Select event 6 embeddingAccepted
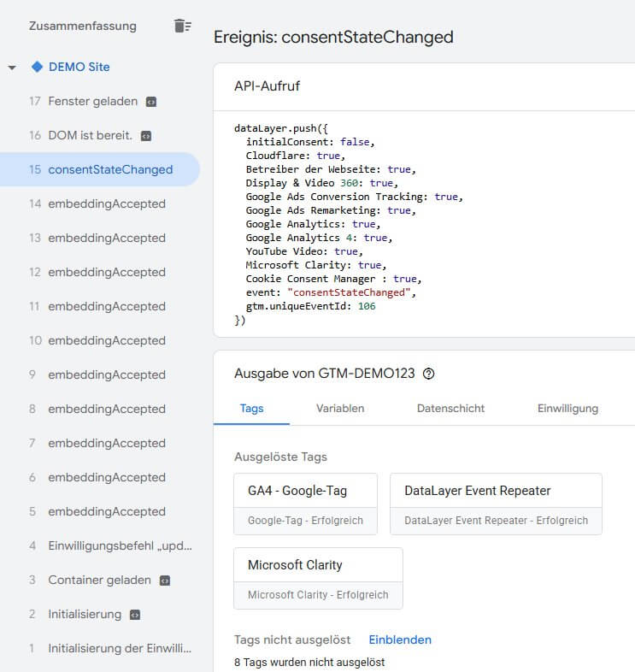Viewport: 635px width, 672px height. [x=100, y=477]
